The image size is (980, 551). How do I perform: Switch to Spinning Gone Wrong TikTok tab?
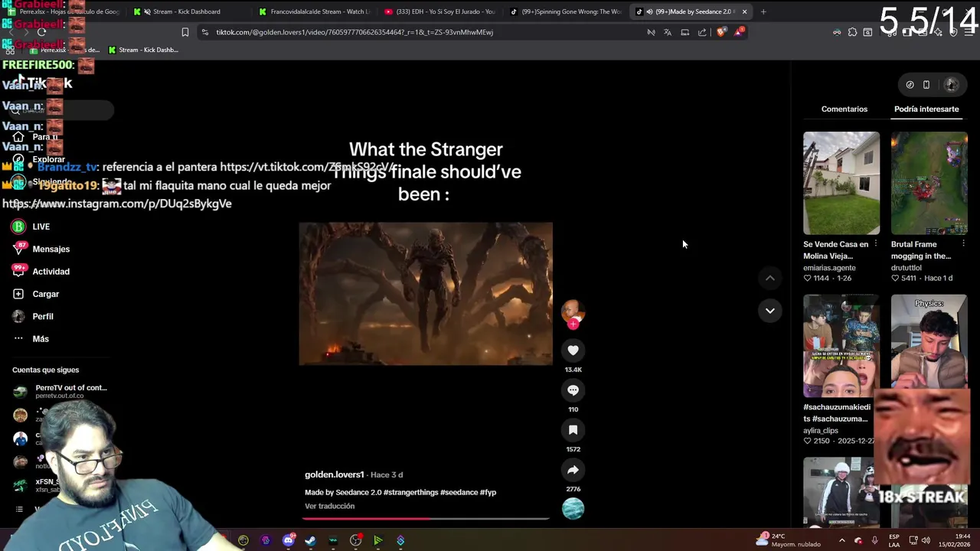[565, 11]
